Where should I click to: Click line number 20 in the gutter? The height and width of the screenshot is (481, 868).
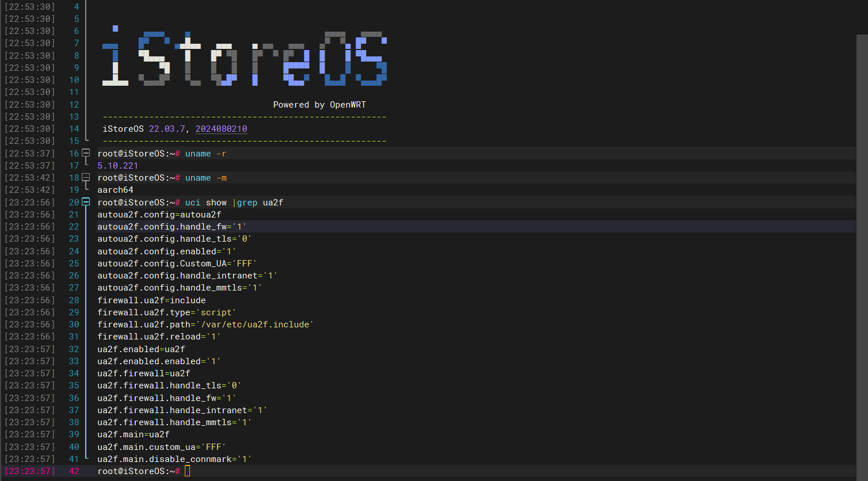point(74,203)
